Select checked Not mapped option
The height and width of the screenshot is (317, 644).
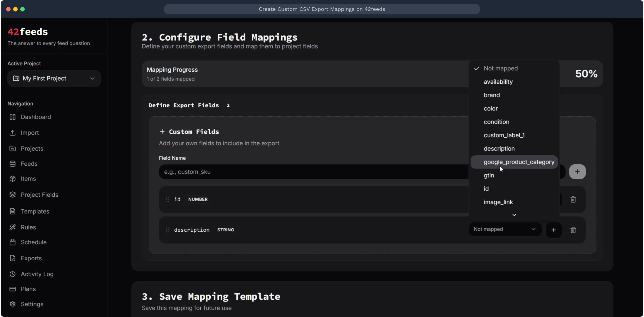coord(500,68)
